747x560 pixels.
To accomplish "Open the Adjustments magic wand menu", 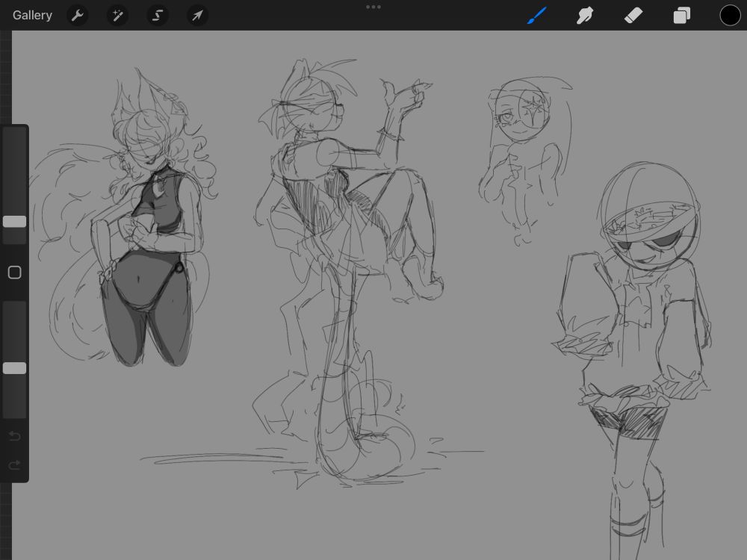I will click(117, 15).
